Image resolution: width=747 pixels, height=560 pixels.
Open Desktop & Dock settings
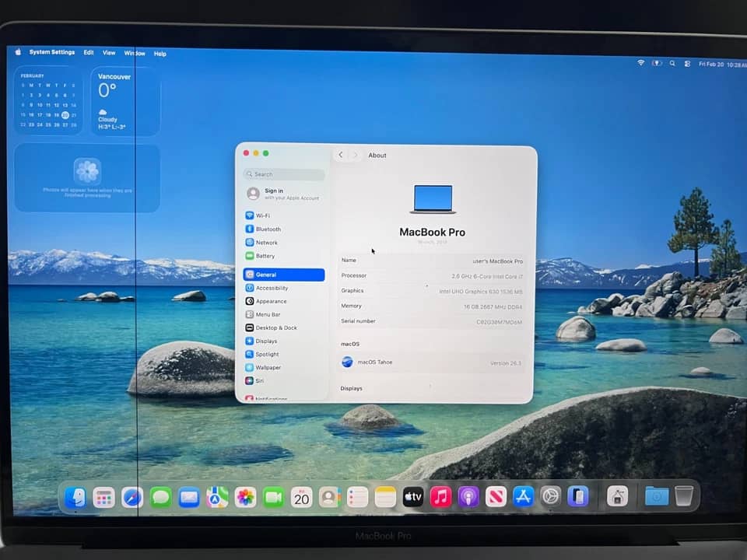[284, 327]
